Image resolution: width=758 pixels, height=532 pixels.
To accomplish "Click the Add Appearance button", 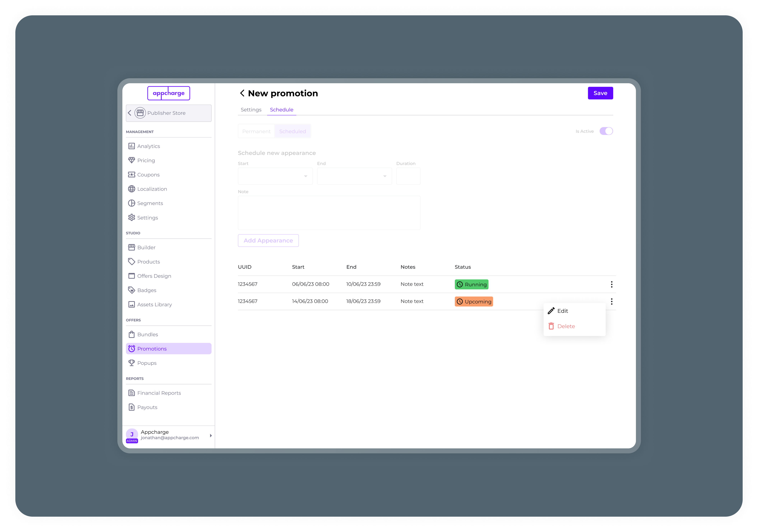I will 268,240.
